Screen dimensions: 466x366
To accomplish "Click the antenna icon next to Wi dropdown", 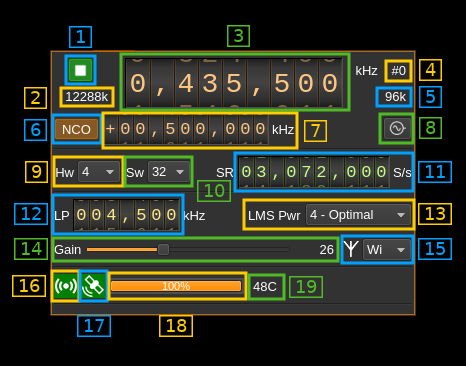I will point(351,249).
